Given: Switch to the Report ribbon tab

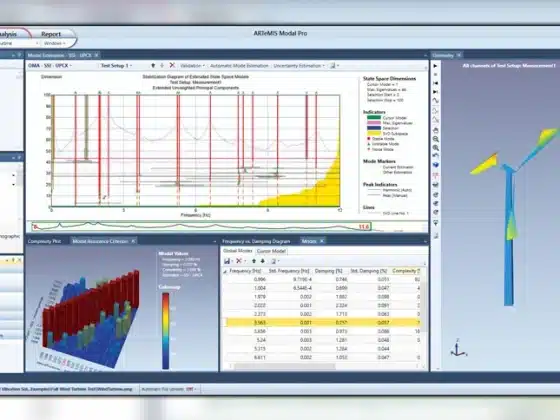Looking at the screenshot, I should click(x=51, y=34).
